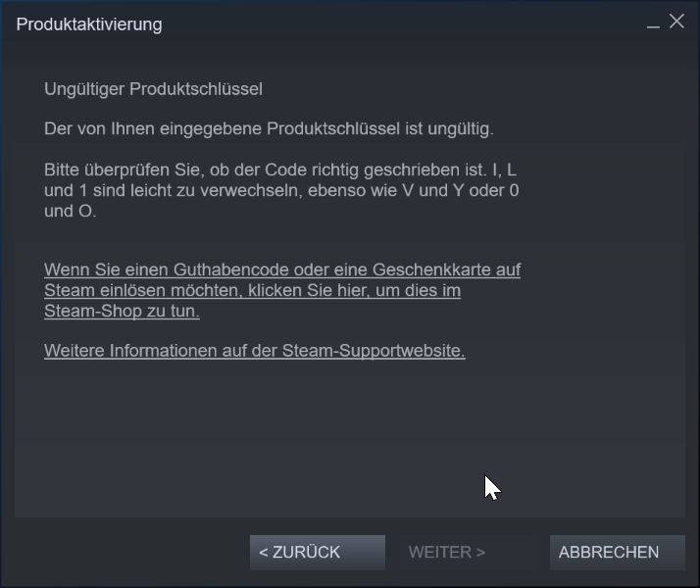Close the Produktaktivierung dialog with X
Screen dimensions: 700x588
click(676, 21)
